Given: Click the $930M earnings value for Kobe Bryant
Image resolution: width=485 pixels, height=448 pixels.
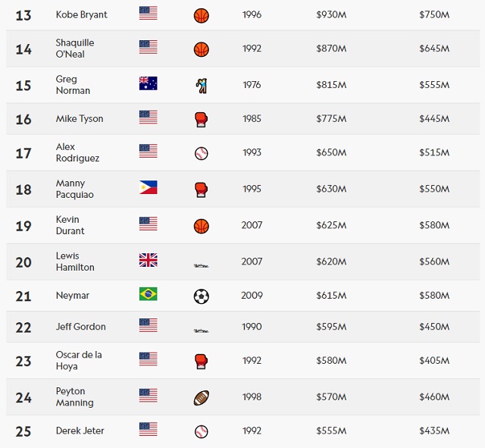Looking at the screenshot, I should click(x=331, y=15).
